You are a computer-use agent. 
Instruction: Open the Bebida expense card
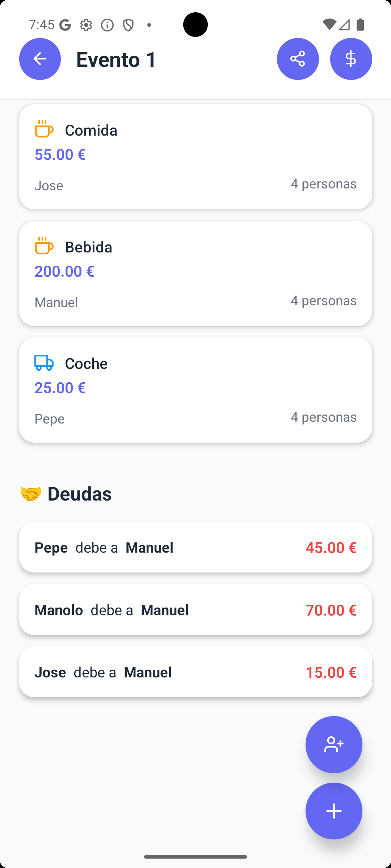point(195,273)
